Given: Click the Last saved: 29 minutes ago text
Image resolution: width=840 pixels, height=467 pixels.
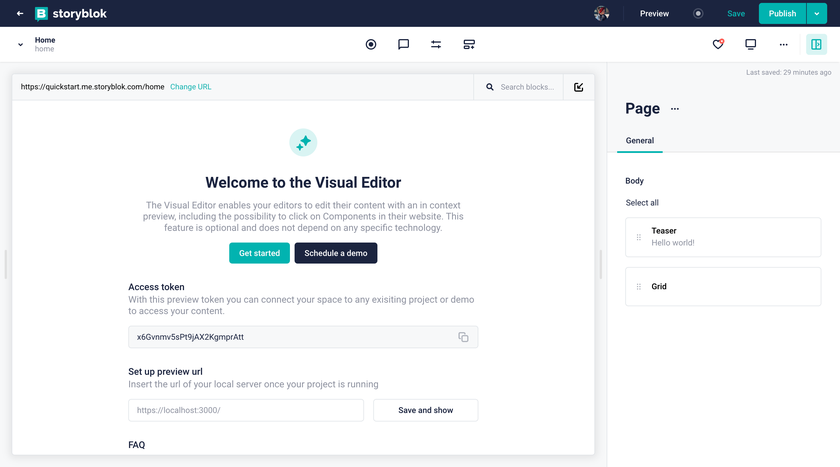Looking at the screenshot, I should 789,72.
